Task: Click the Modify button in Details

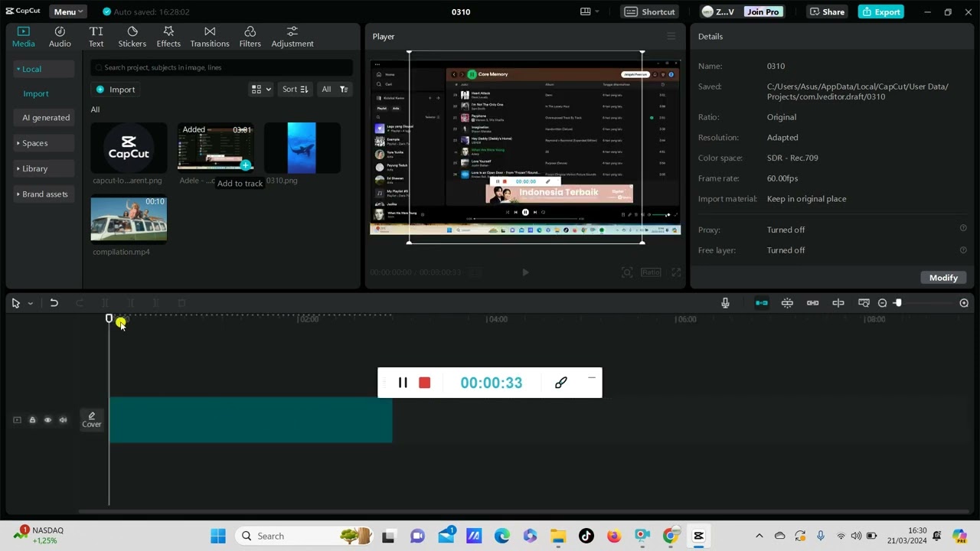Action: click(943, 278)
